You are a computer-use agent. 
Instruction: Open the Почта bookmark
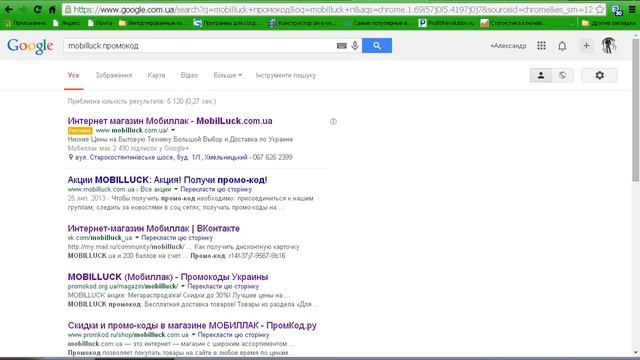pyautogui.click(x=100, y=23)
